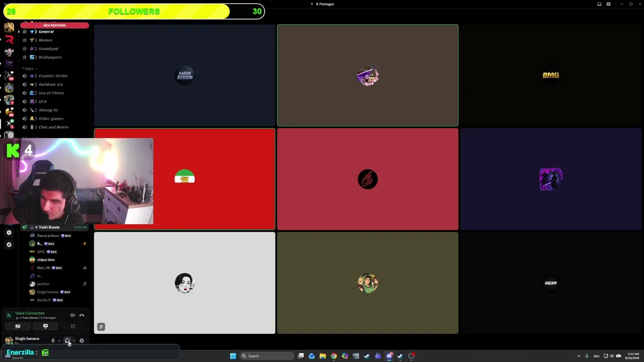Open the inbox icon in the title bar
This screenshot has height=362, width=644.
pyautogui.click(x=599, y=4)
